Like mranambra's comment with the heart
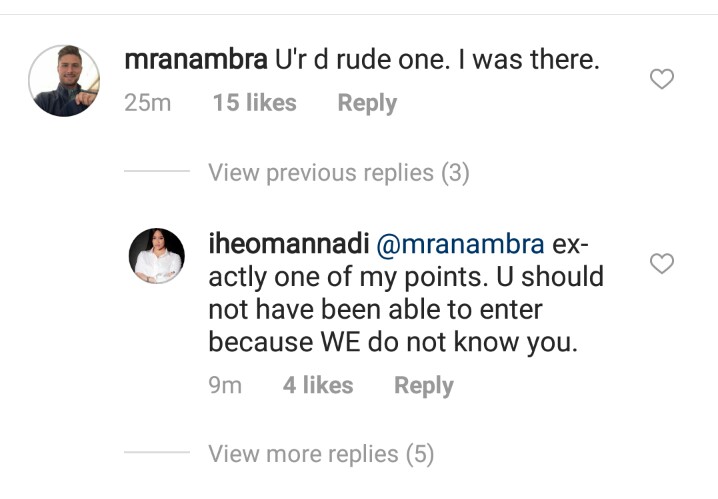The image size is (718, 499). click(662, 80)
